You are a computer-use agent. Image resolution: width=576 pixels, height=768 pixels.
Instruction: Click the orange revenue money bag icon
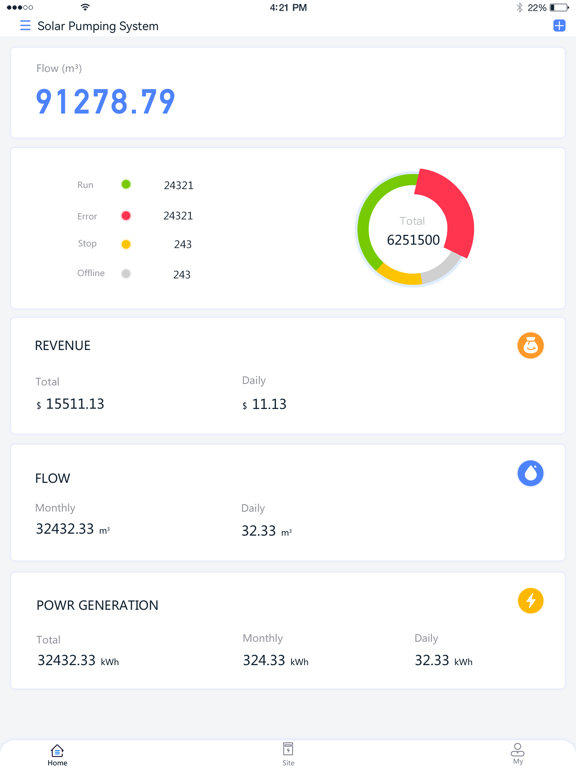[530, 345]
